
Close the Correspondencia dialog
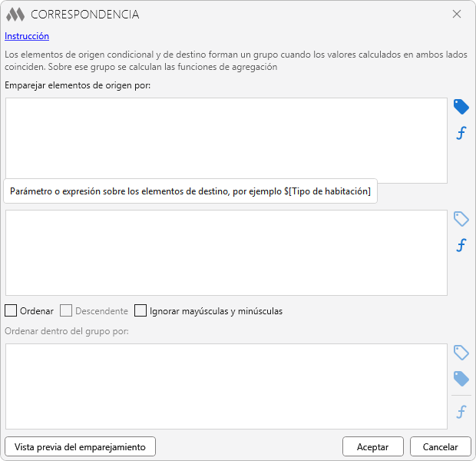pyautogui.click(x=457, y=14)
